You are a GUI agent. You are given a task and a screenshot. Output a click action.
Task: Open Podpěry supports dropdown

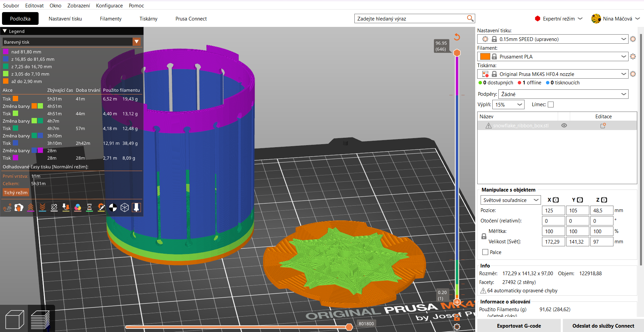point(563,94)
